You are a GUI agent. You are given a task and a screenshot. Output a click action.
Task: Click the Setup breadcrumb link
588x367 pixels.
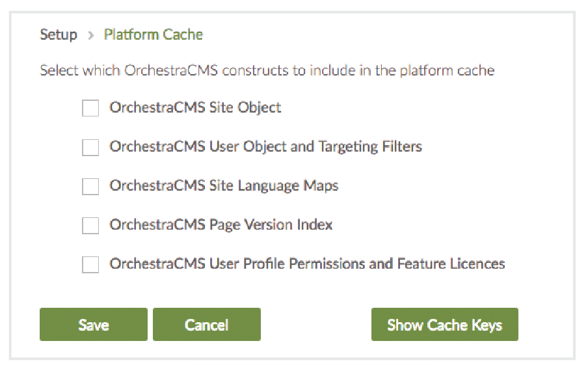click(59, 34)
